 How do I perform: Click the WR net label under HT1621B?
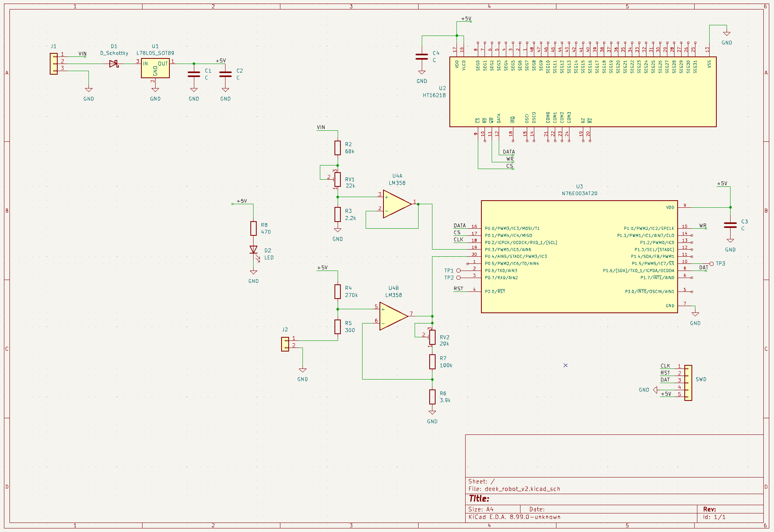[x=510, y=159]
